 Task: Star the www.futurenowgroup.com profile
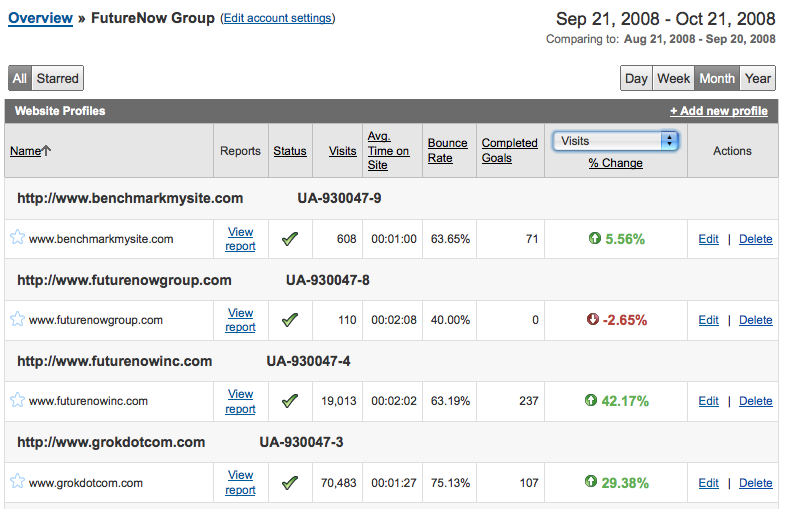pos(17,319)
